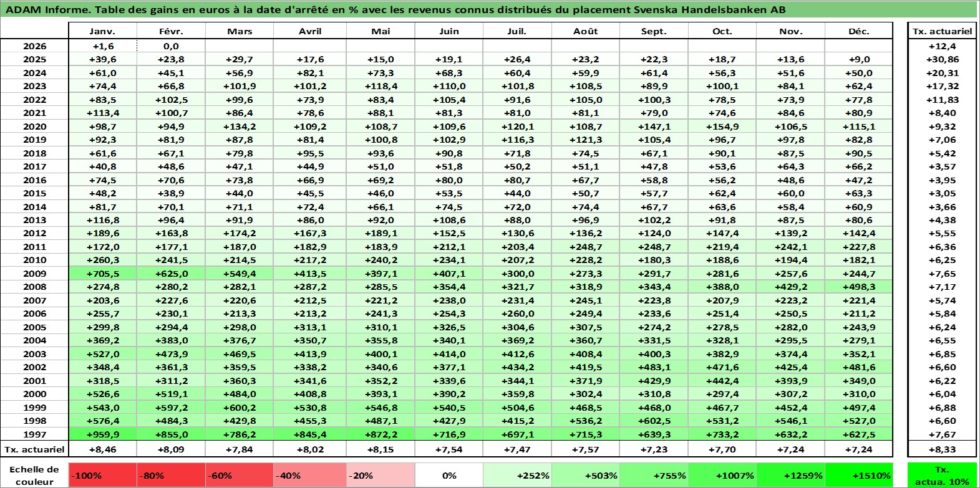The image size is (980, 488).
Task: Select the 0,0 value in February 2026
Action: pos(171,46)
